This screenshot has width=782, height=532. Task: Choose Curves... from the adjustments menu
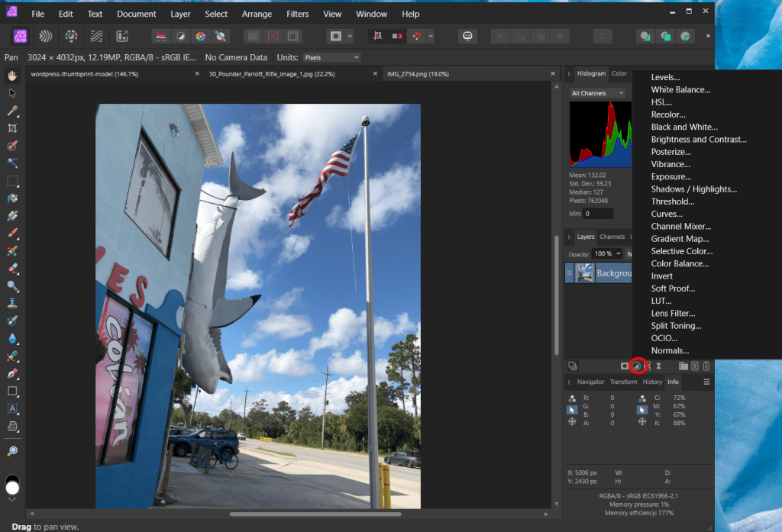[667, 214]
